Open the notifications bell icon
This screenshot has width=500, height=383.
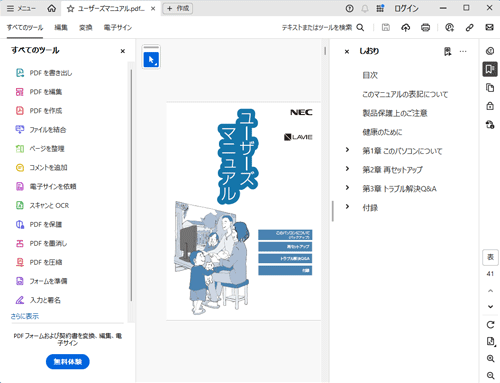coord(365,8)
